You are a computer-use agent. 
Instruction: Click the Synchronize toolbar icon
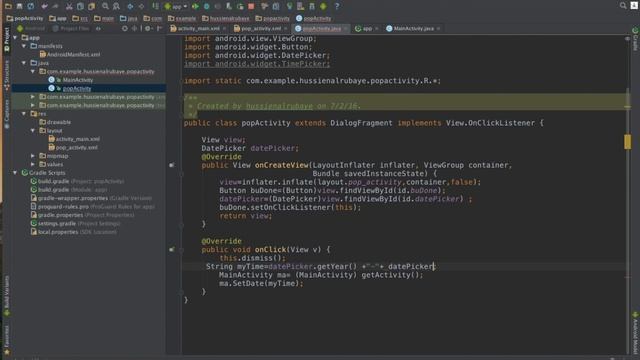pos(31,6)
